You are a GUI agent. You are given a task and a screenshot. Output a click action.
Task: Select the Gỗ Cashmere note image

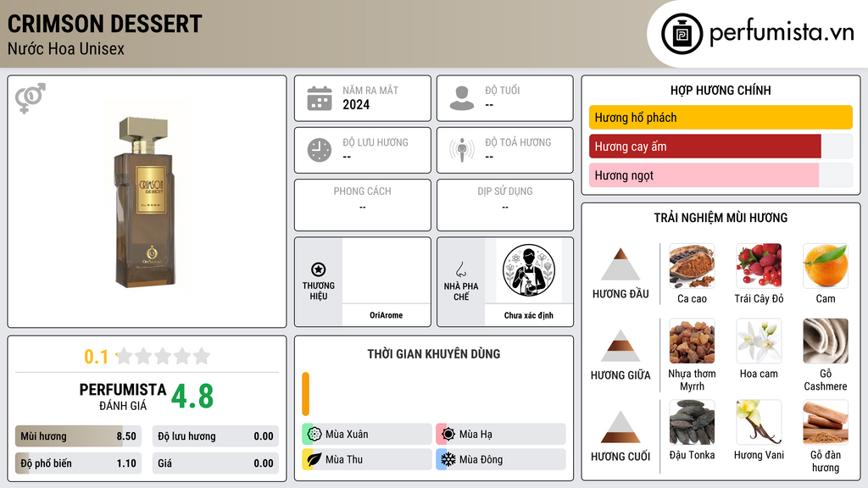pyautogui.click(x=826, y=341)
